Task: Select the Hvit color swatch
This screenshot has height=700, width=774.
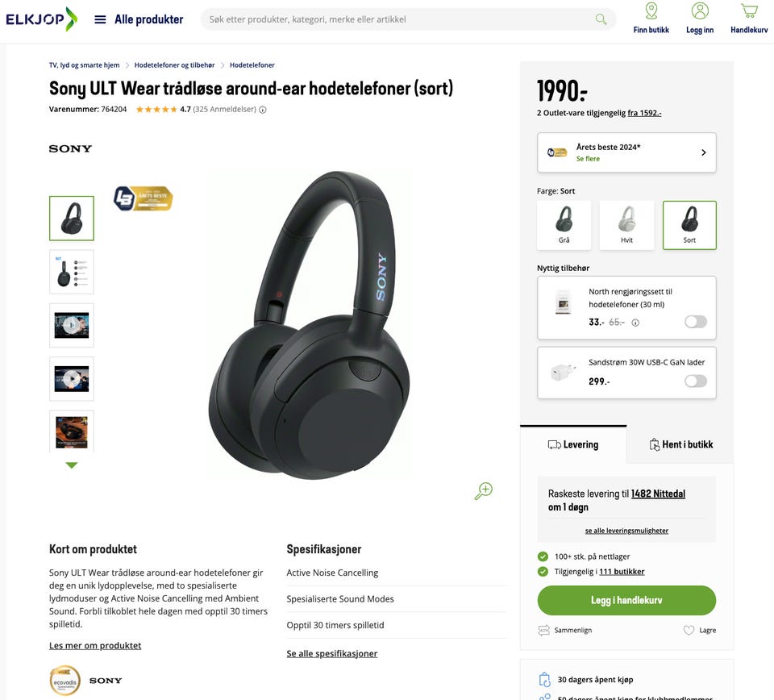Action: pos(626,225)
